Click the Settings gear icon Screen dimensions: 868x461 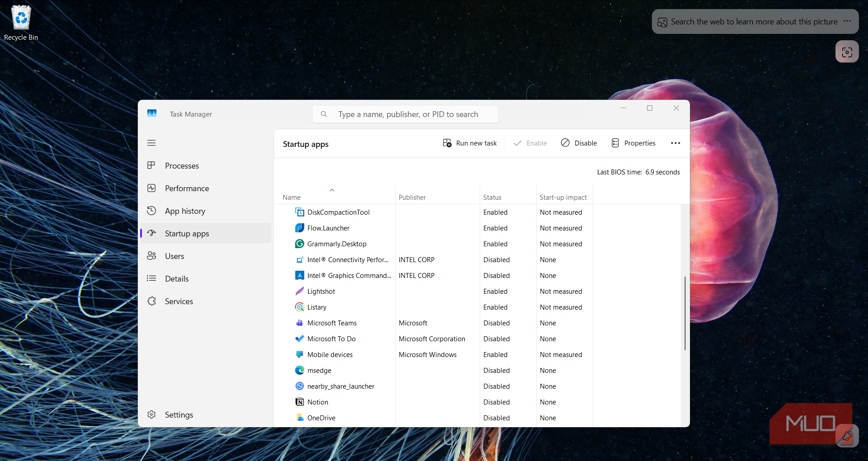(151, 414)
